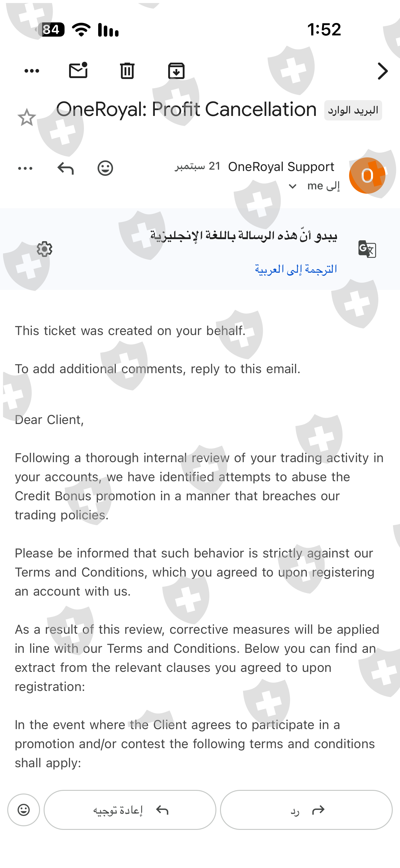Viewport: 400px width, 868px height.
Task: Mark the email as unread
Action: (x=78, y=71)
